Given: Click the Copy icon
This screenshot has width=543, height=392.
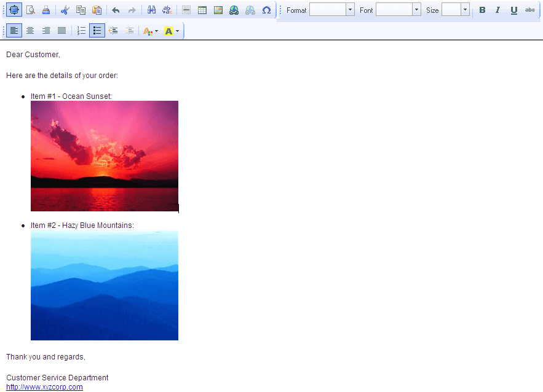Looking at the screenshot, I should pyautogui.click(x=81, y=10).
